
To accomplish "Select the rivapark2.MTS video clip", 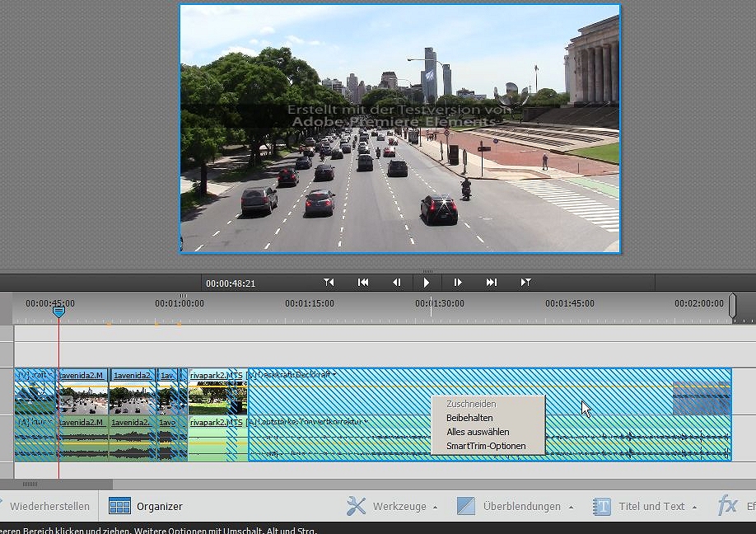I will [x=217, y=391].
